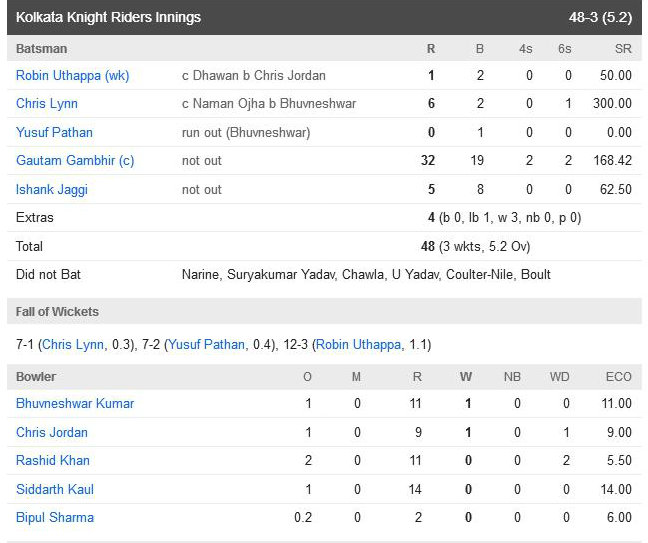This screenshot has width=648, height=543.
Task: Click the Batsman column header
Action: click(x=42, y=48)
